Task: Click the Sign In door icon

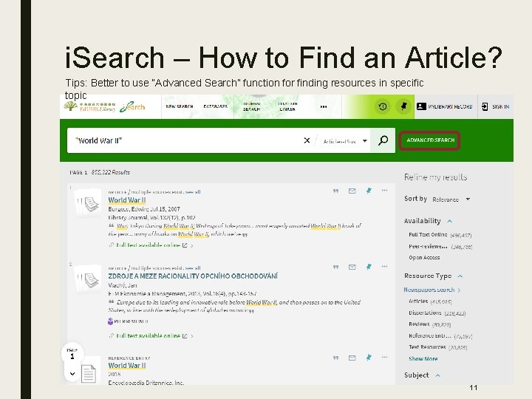Action: point(485,106)
